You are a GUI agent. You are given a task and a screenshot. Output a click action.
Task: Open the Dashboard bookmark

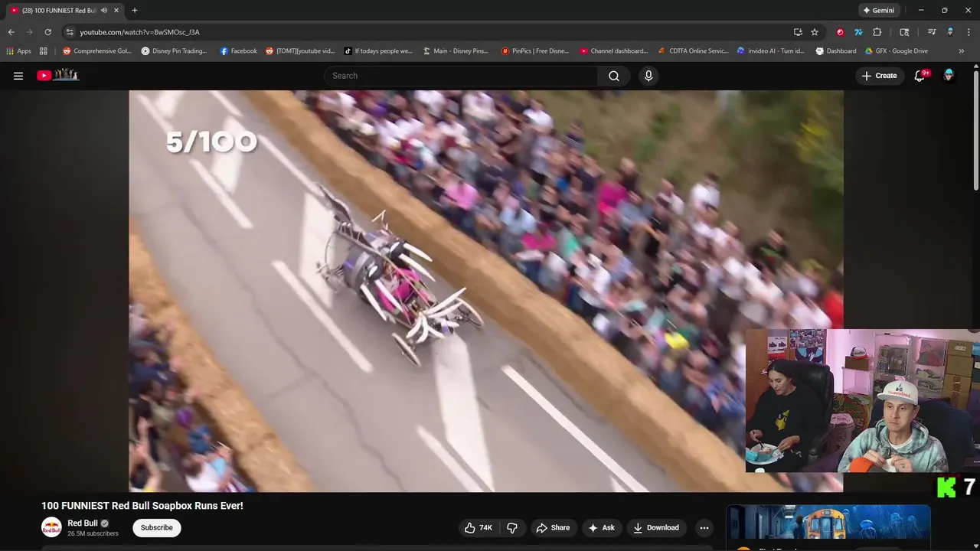[x=836, y=51]
